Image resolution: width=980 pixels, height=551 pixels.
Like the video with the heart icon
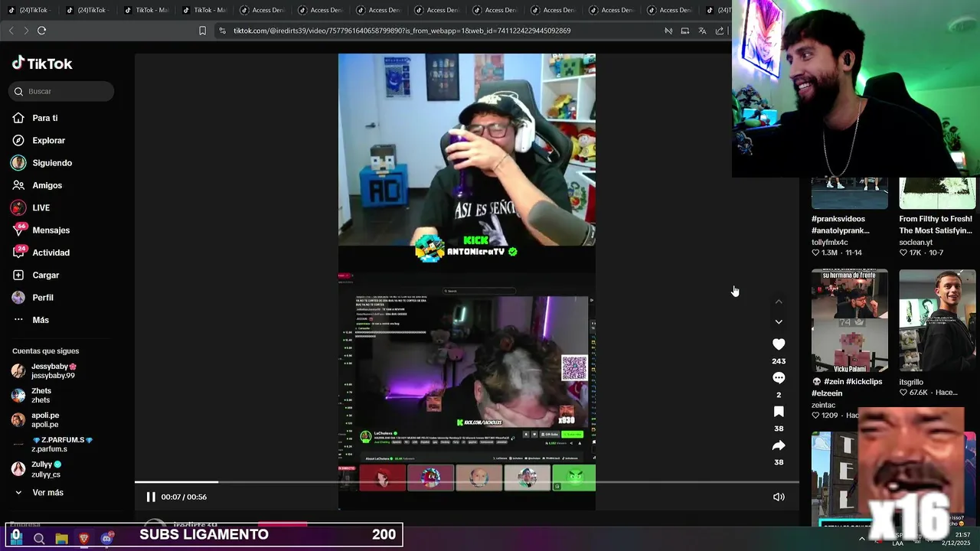[779, 344]
